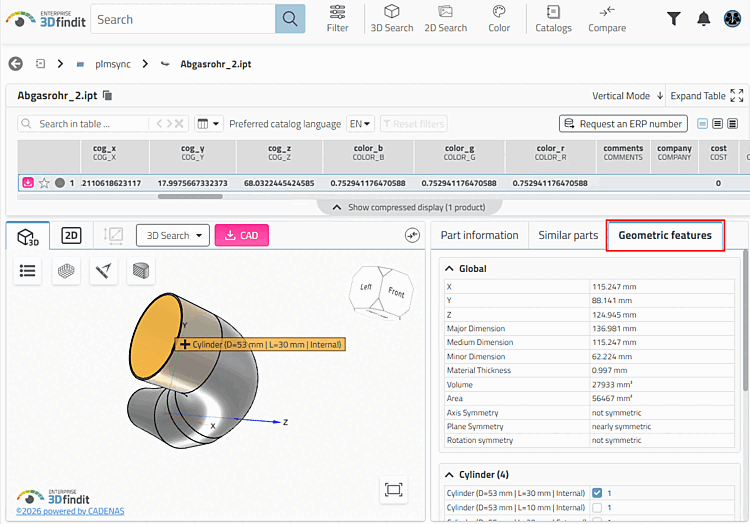750x524 pixels.
Task: Open 3D Search
Action: pos(392,19)
